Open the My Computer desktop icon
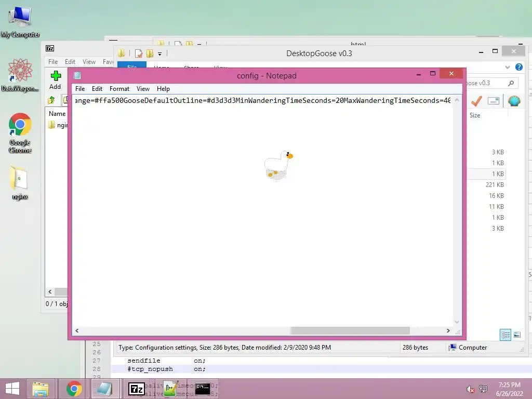Viewport: 532px width, 399px height. 20,22
